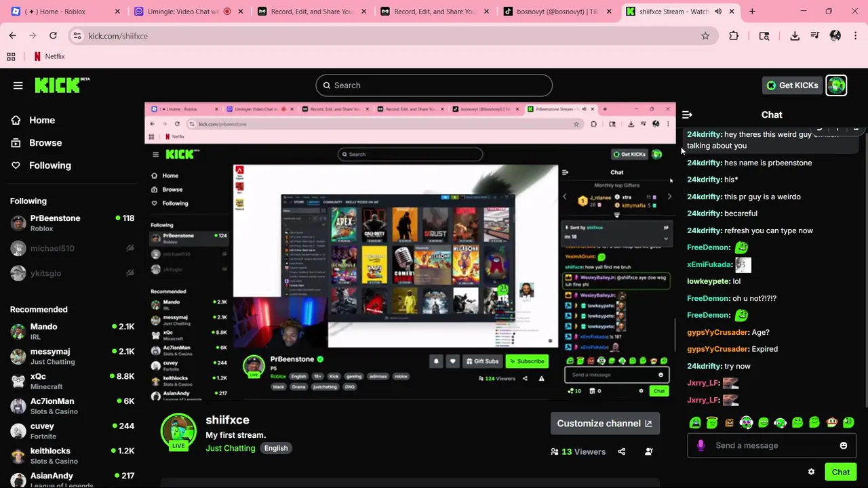The width and height of the screenshot is (868, 488).
Task: Click username gypsYyCrusader before 'Age?'
Action: 717,332
